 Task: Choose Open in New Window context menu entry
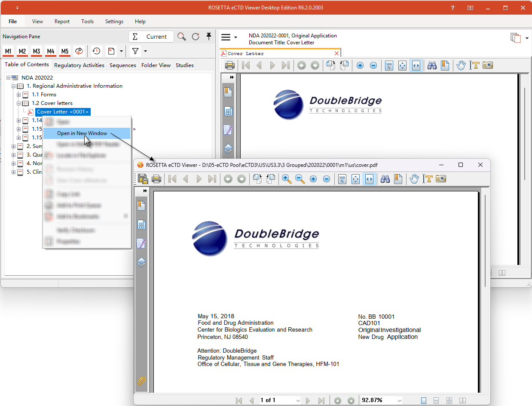[87, 133]
